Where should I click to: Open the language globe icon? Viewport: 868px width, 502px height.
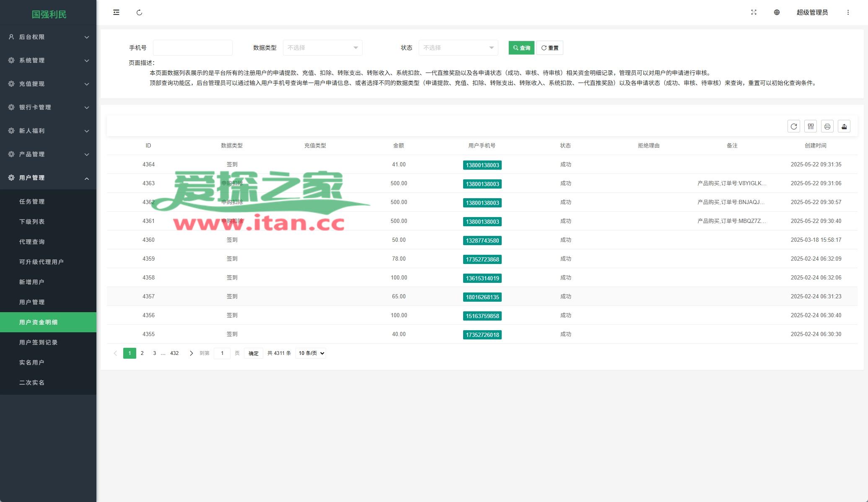coord(777,13)
